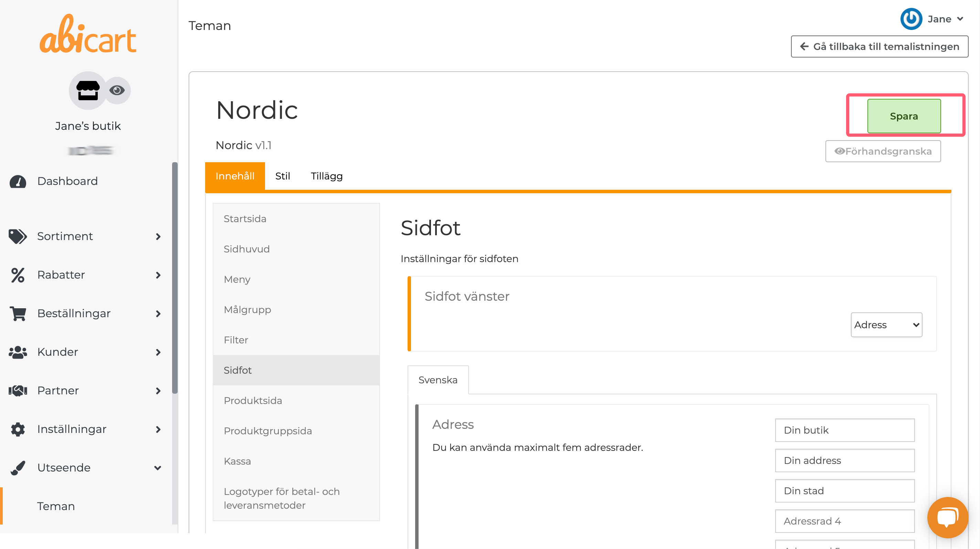
Task: Click the Beställningar cart icon
Action: coord(18,314)
